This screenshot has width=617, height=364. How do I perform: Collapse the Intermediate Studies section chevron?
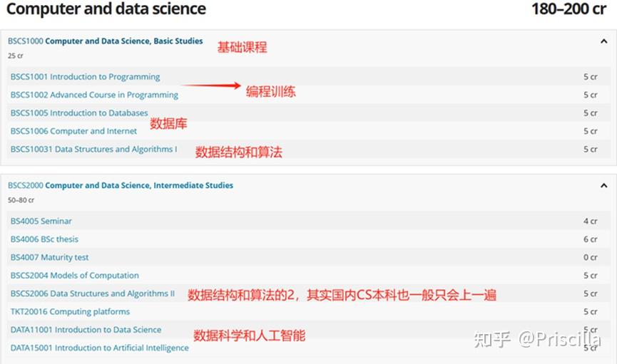tap(603, 186)
